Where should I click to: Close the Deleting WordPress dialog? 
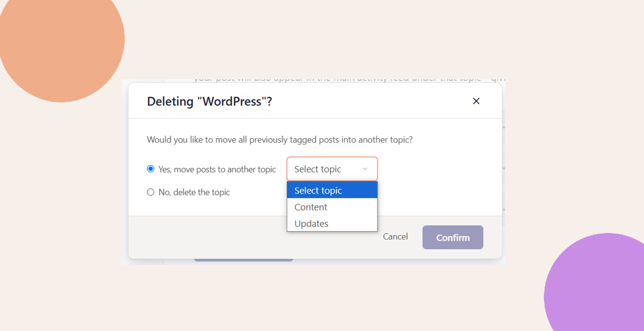[x=476, y=101]
